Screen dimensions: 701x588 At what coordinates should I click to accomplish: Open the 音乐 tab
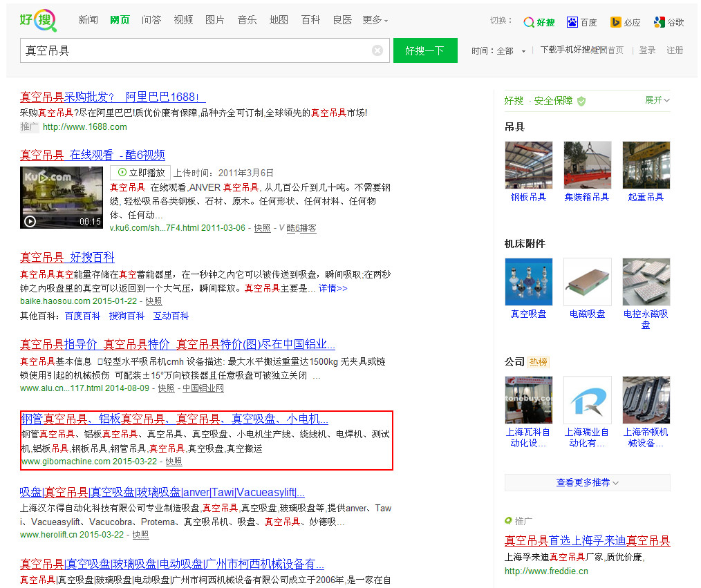pyautogui.click(x=247, y=20)
